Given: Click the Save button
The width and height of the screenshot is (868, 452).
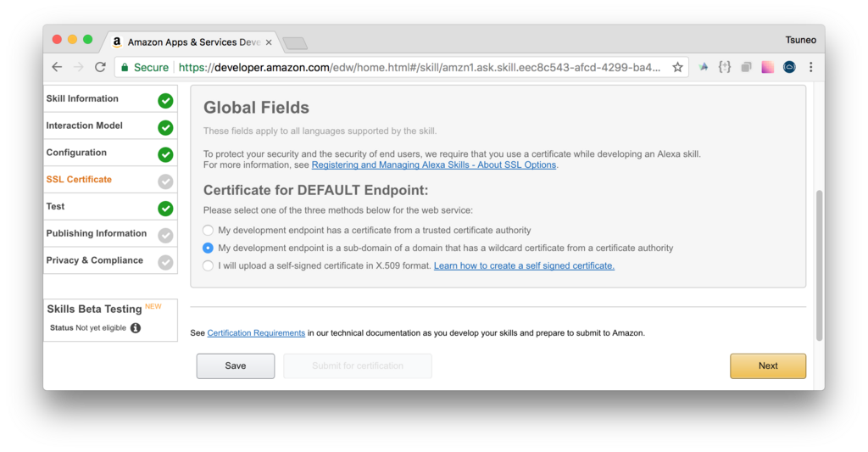Looking at the screenshot, I should (x=236, y=366).
